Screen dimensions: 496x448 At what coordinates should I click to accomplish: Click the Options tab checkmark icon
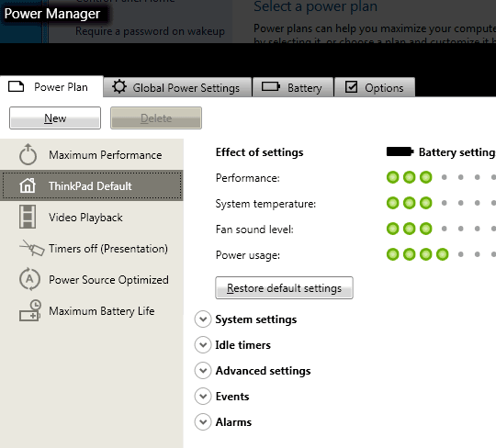351,86
